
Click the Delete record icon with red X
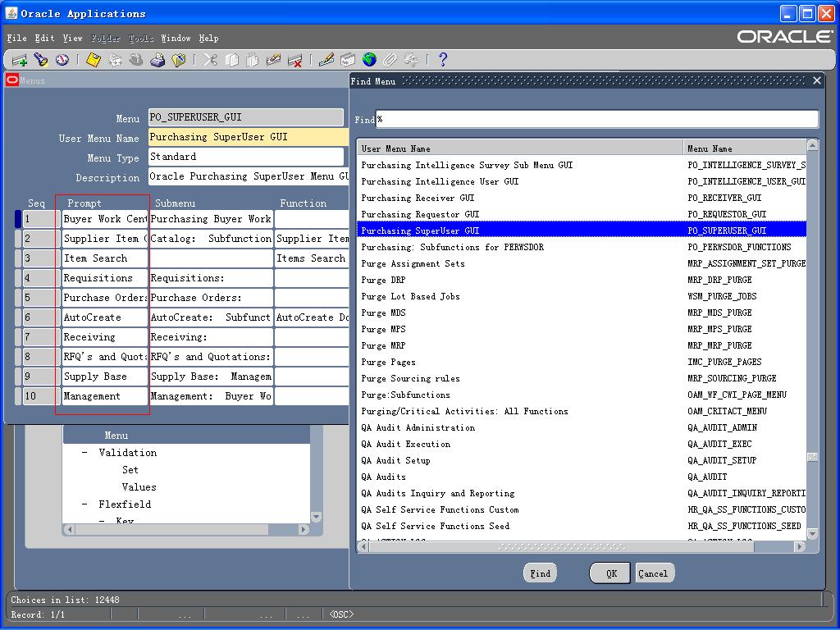point(294,60)
